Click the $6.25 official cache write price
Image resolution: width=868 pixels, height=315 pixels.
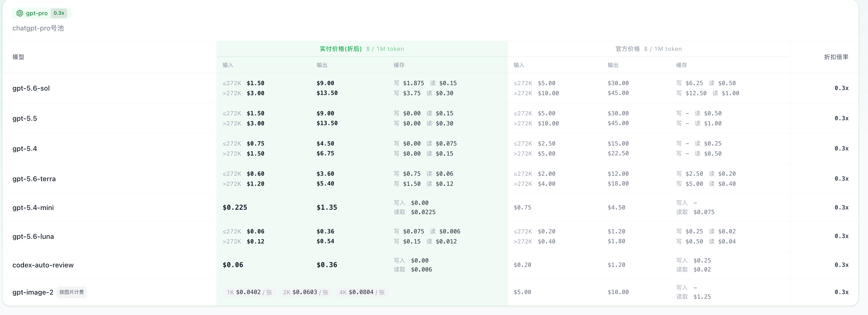[694, 83]
